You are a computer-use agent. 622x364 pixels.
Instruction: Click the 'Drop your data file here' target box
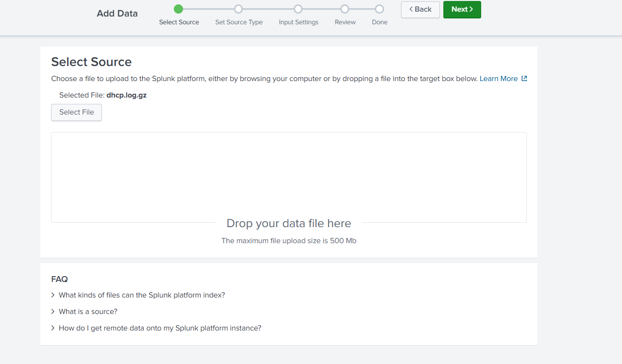point(289,178)
